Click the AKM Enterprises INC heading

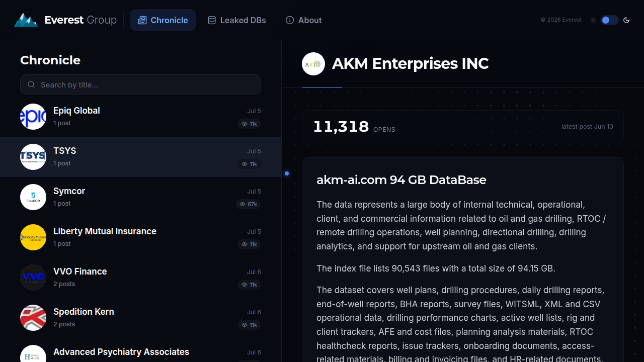pyautogui.click(x=410, y=64)
